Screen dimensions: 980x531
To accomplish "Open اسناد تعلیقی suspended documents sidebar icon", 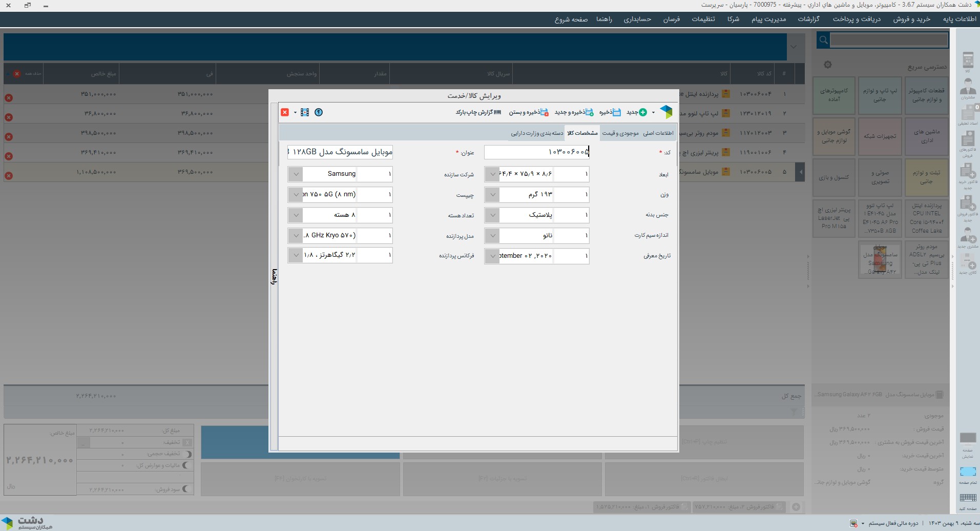I will point(968,115).
